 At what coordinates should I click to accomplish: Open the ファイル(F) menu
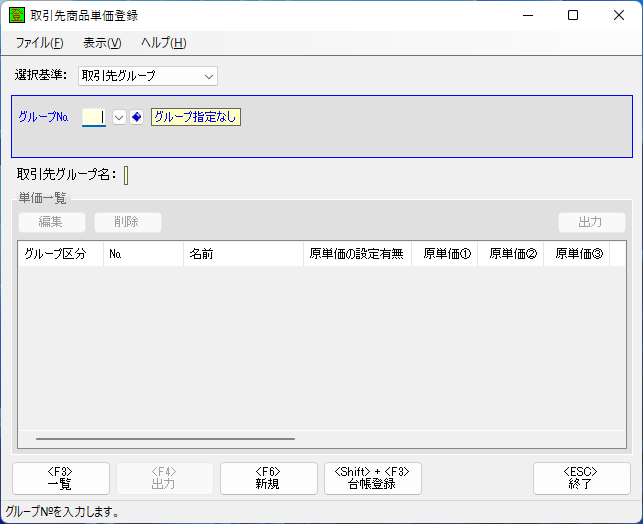tap(40, 43)
